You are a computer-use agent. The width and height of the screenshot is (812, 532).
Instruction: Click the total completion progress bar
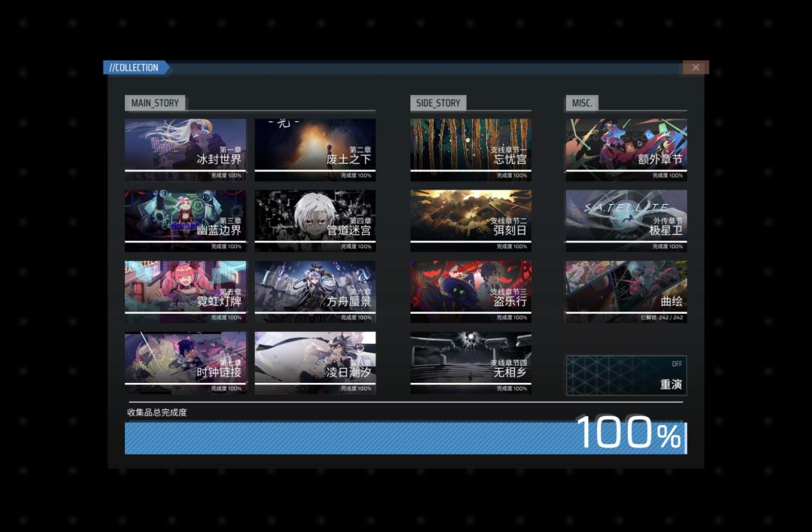click(x=405, y=438)
